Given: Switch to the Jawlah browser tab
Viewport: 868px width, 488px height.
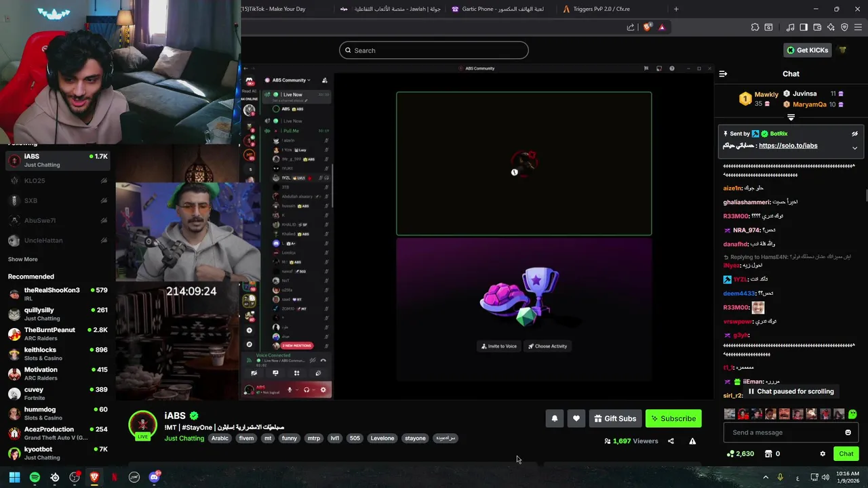Looking at the screenshot, I should 390,9.
